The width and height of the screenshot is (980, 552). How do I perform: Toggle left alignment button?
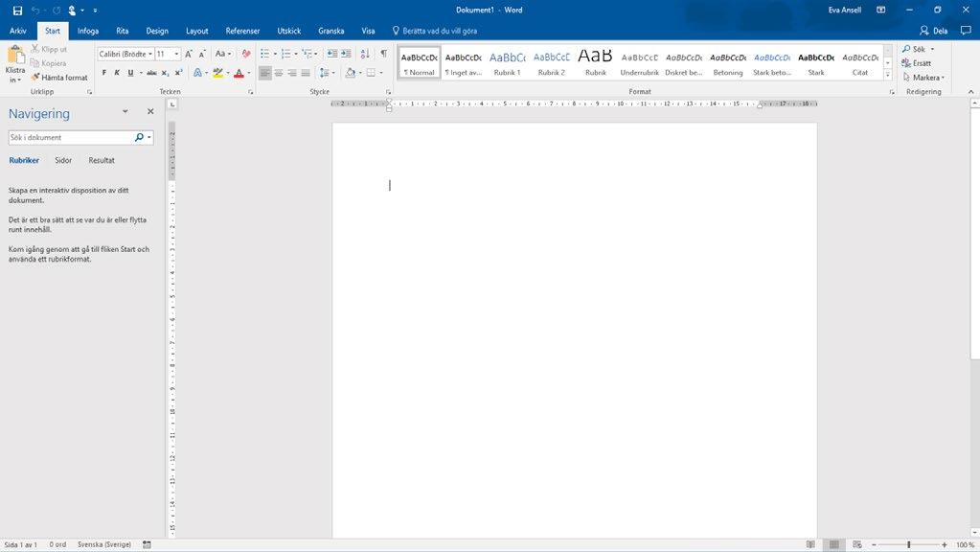coord(265,73)
